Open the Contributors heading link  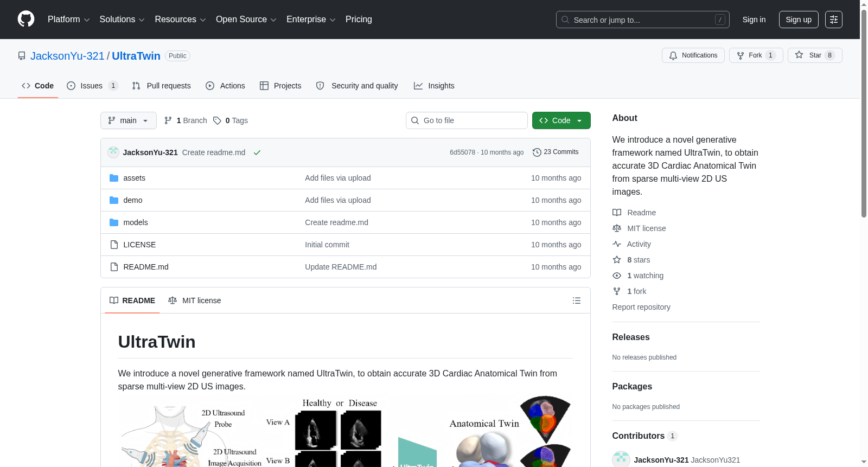[x=644, y=436]
